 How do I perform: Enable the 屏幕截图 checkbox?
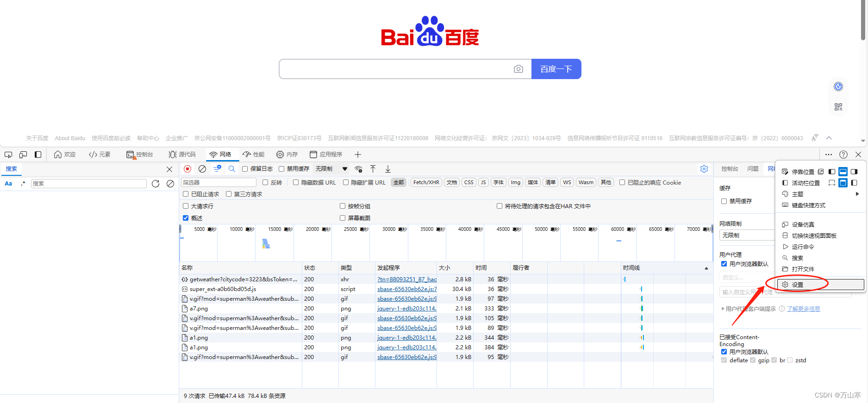coord(343,218)
